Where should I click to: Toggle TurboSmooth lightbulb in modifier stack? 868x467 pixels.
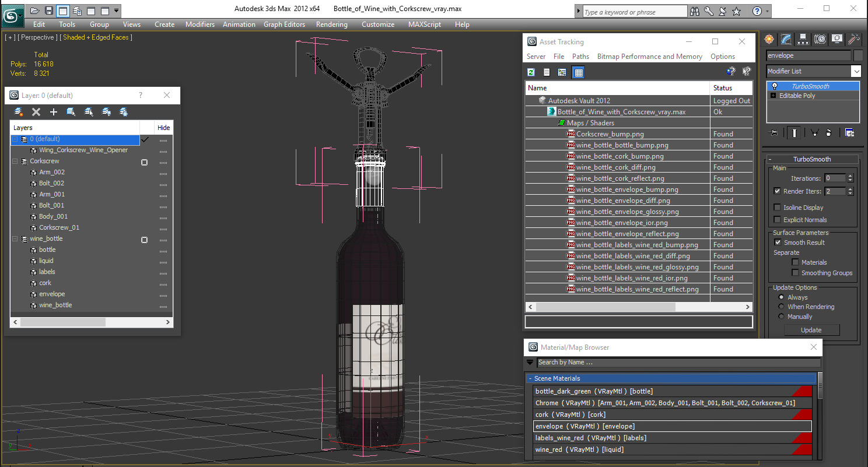pos(774,86)
